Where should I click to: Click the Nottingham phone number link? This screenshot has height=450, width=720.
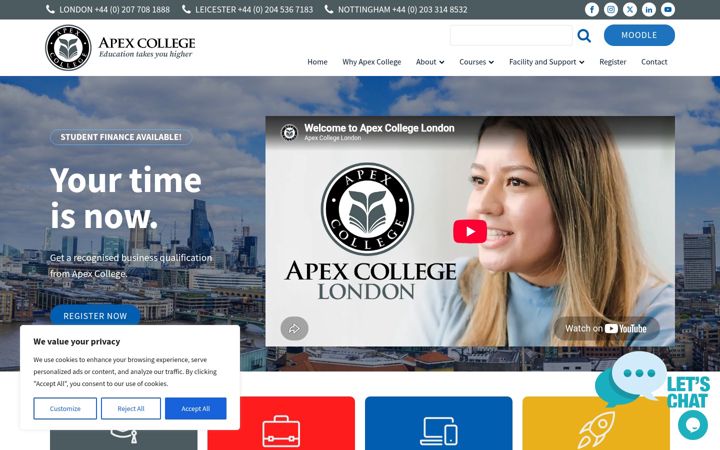pos(403,9)
